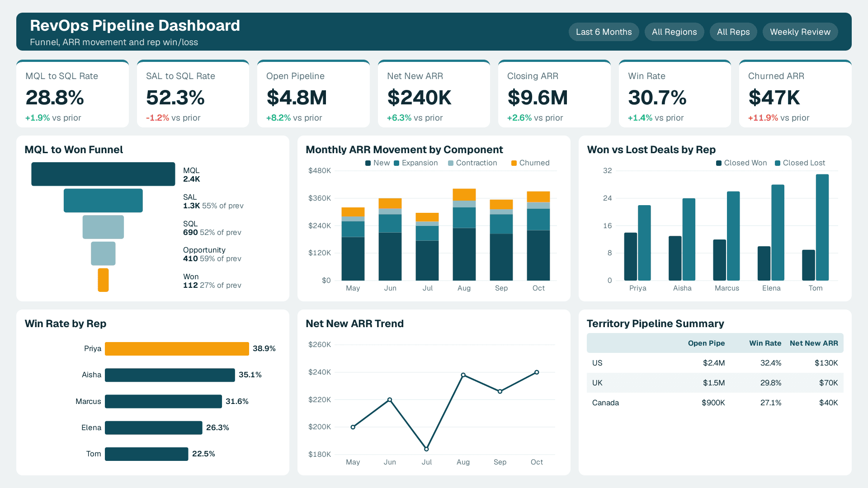Screen dimensions: 868x488
Task: Select the Weekly Review pill
Action: click(x=800, y=32)
